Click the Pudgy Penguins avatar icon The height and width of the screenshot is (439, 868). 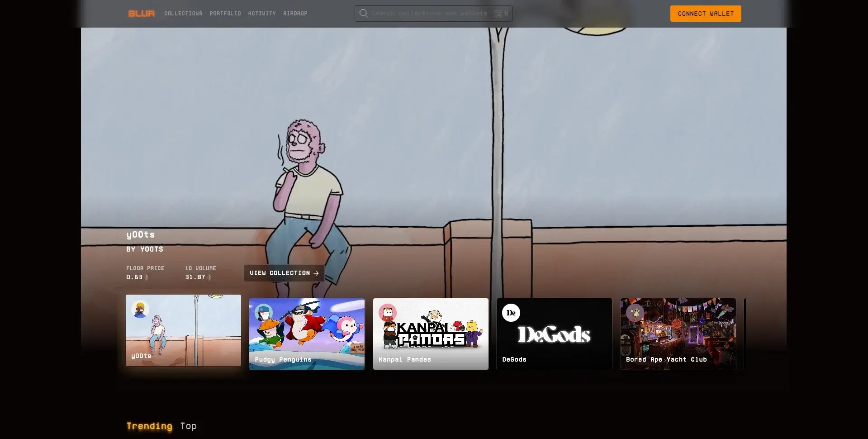coord(264,313)
